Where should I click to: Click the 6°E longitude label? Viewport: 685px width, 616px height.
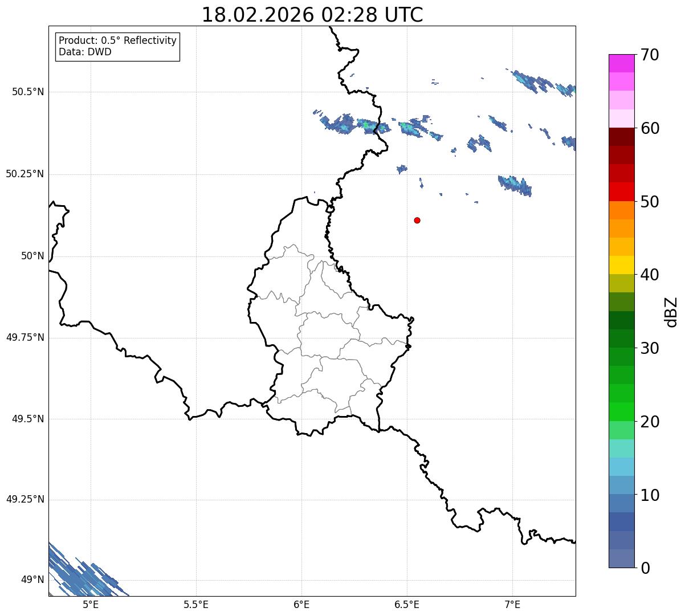(x=301, y=604)
